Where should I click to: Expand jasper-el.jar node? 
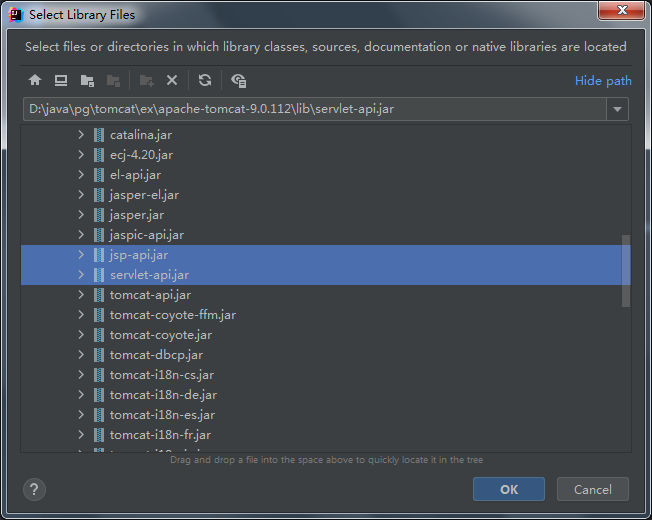click(x=81, y=195)
